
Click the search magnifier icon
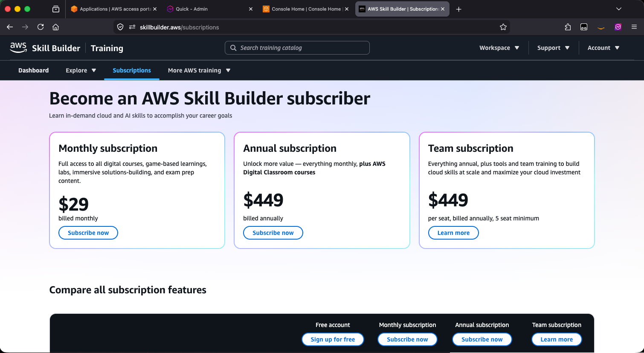233,48
